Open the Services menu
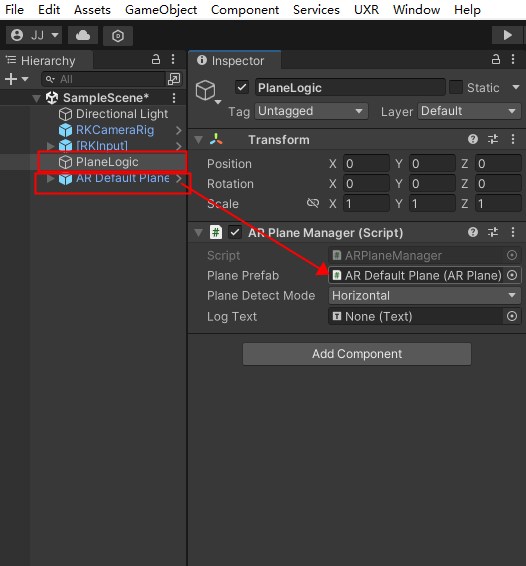 click(x=316, y=10)
